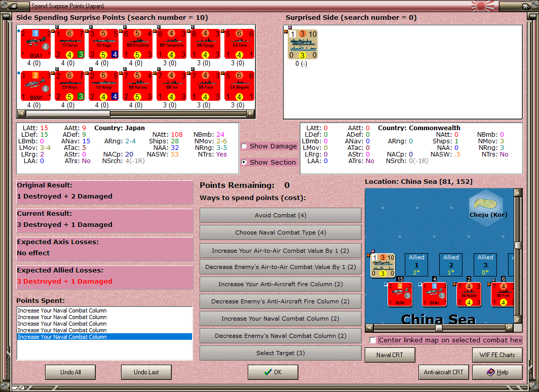This screenshot has width=539, height=392.
Task: Select the BB Haruna battleship counter
Action: pos(138,86)
